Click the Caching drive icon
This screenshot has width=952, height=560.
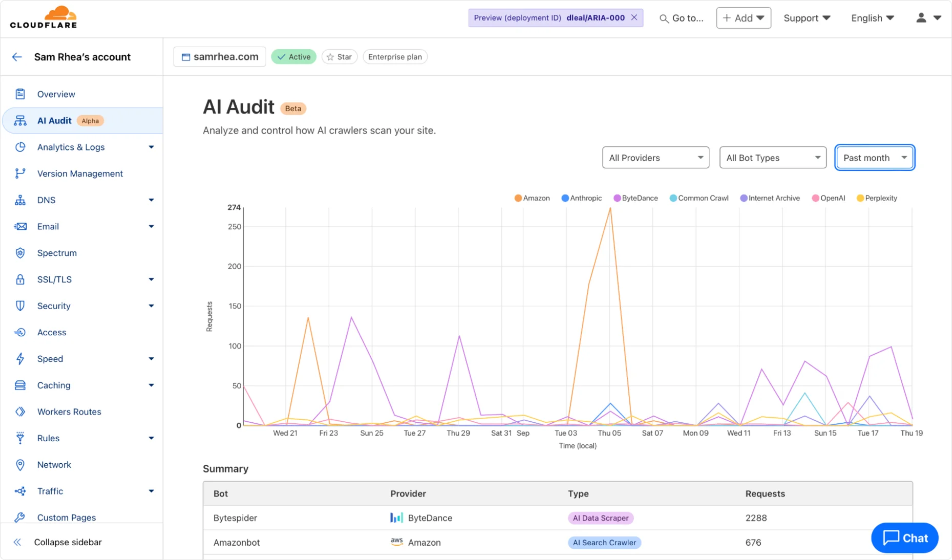point(20,385)
